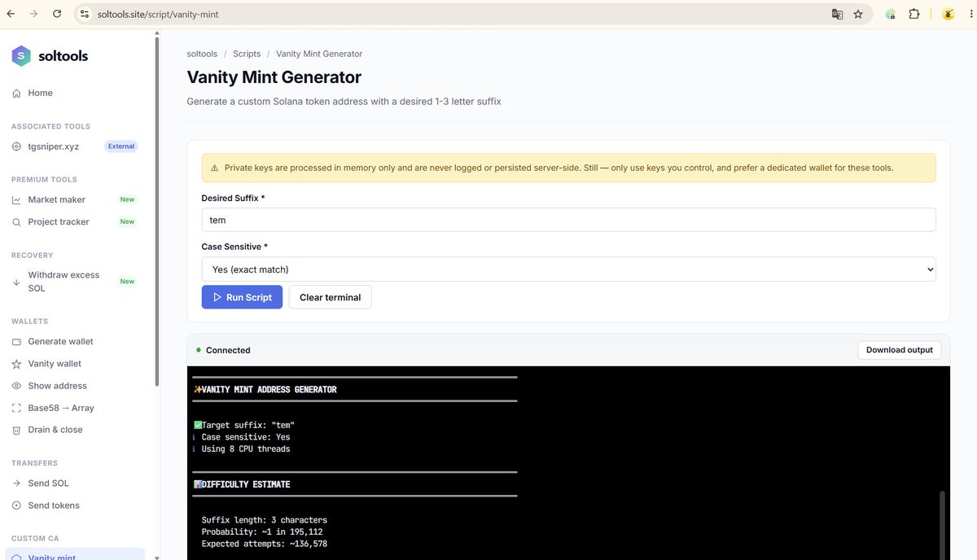Click the Vanity Mint Generator breadcrumb text

(319, 54)
